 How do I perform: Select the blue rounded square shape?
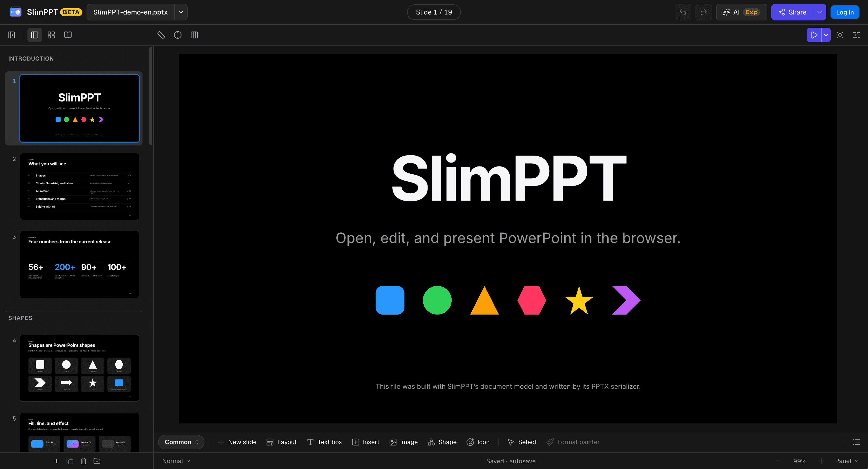pyautogui.click(x=390, y=300)
